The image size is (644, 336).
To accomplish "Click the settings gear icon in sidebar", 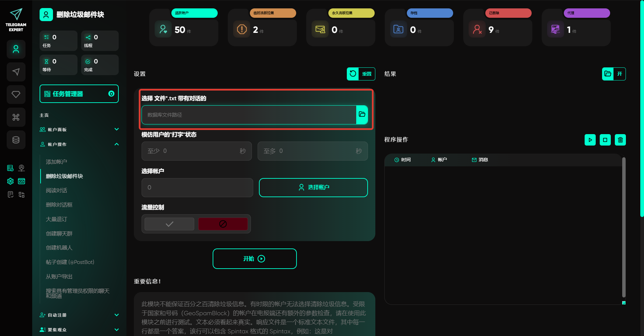I will [x=10, y=181].
